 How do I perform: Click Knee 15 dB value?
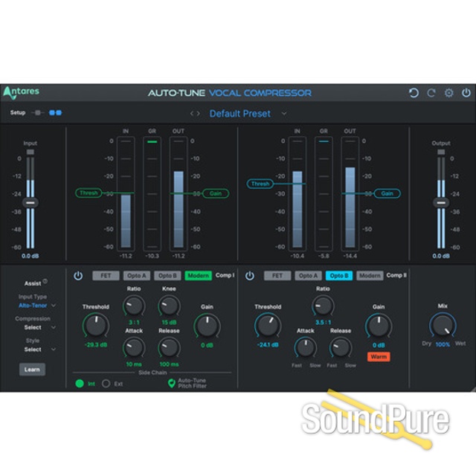click(x=169, y=322)
